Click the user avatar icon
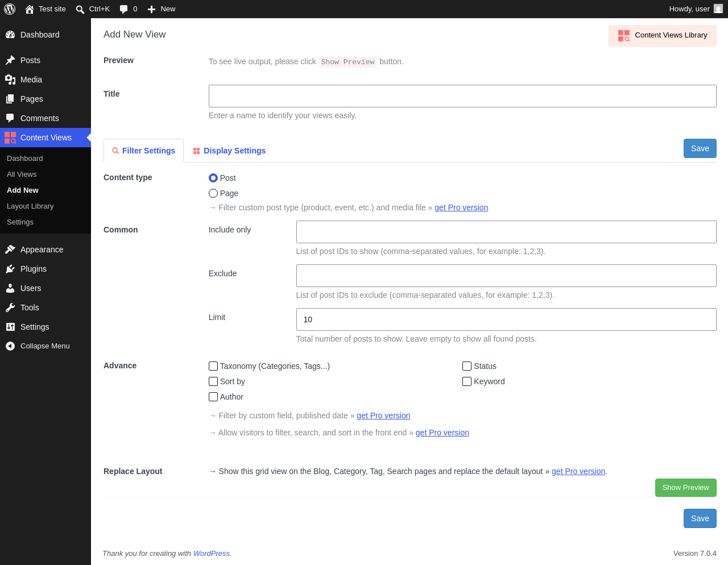This screenshot has height=565, width=728. (x=718, y=9)
